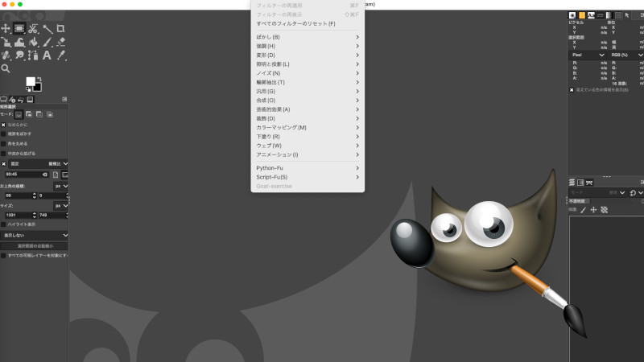Image resolution: width=644 pixels, height=362 pixels.
Task: Open the left dock tab configuration menu
Action: pos(64,99)
